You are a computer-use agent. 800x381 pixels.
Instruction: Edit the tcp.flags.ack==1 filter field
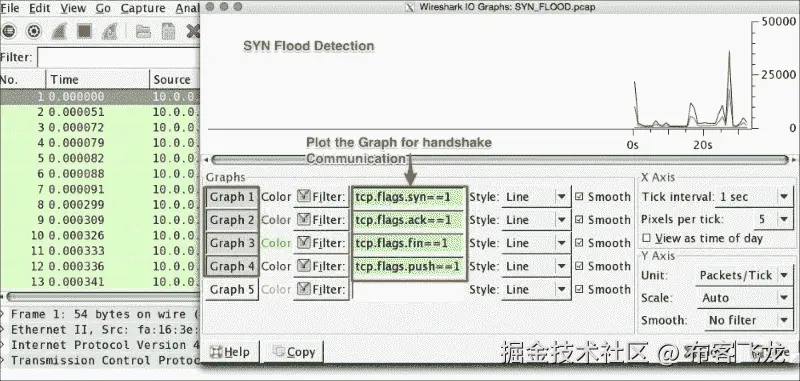(x=409, y=220)
